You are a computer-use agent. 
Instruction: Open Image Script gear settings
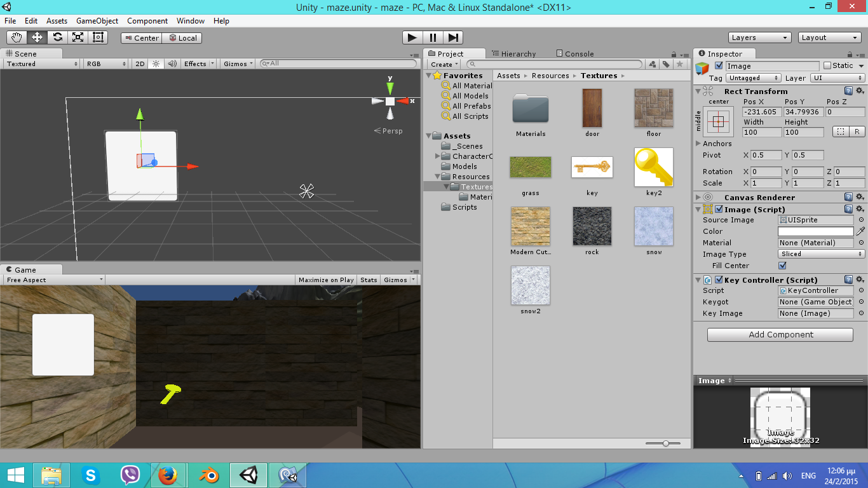[860, 209]
